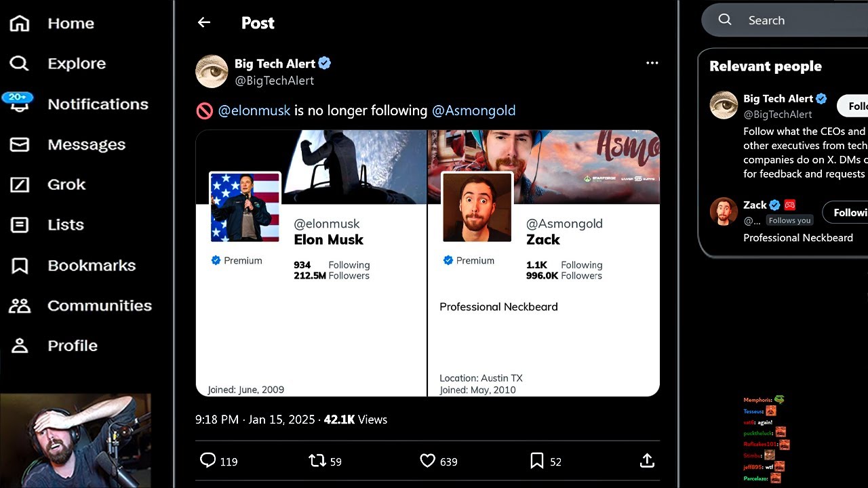Viewport: 868px width, 488px height.
Task: Open Messages envelope icon
Action: point(20,144)
